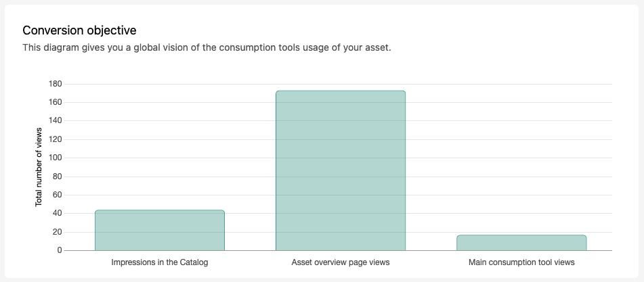Click the 60 y-axis tick label
This screenshot has width=644, height=282.
point(57,195)
